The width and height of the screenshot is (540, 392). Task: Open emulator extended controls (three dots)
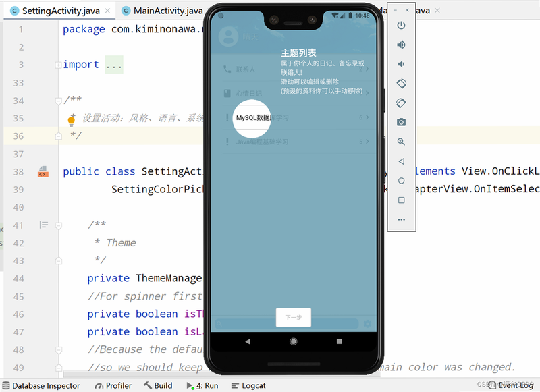pyautogui.click(x=401, y=219)
